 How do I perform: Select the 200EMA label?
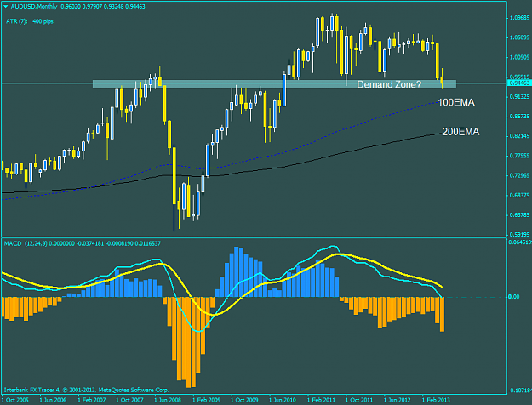coord(460,132)
